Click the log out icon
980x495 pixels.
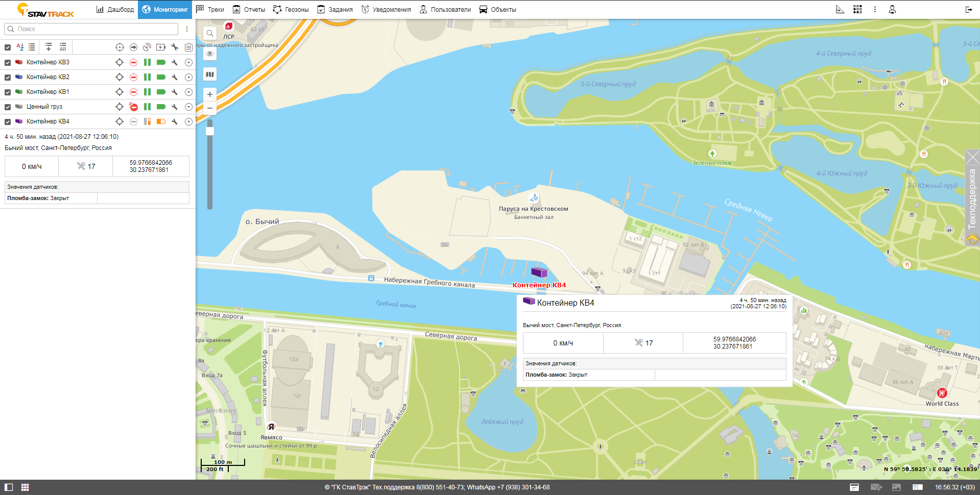[x=968, y=9]
